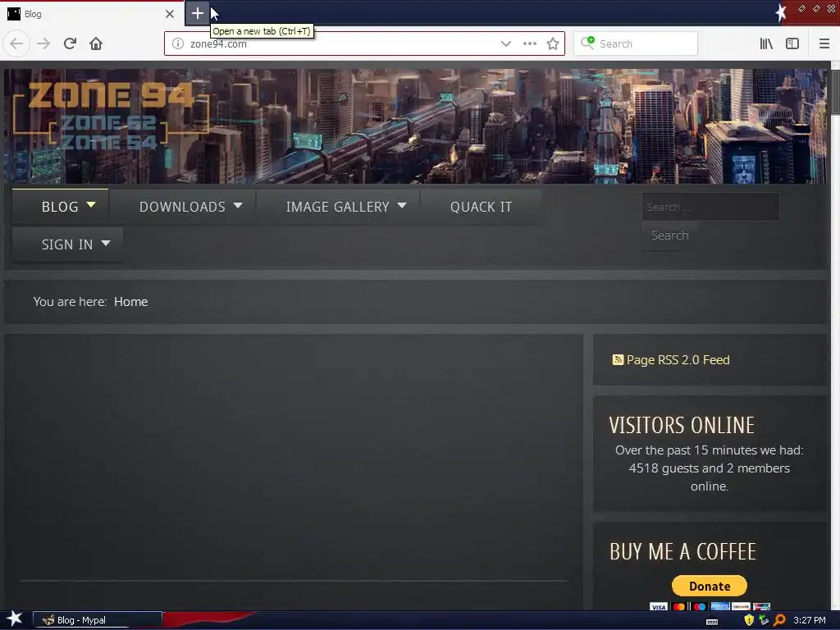
Task: Expand the IMAGE GALLERY dropdown arrow
Action: click(402, 205)
